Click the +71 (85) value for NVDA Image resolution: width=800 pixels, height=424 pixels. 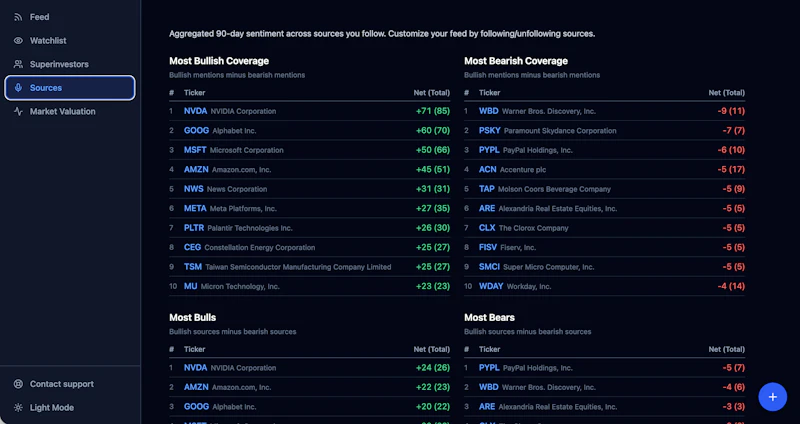433,111
